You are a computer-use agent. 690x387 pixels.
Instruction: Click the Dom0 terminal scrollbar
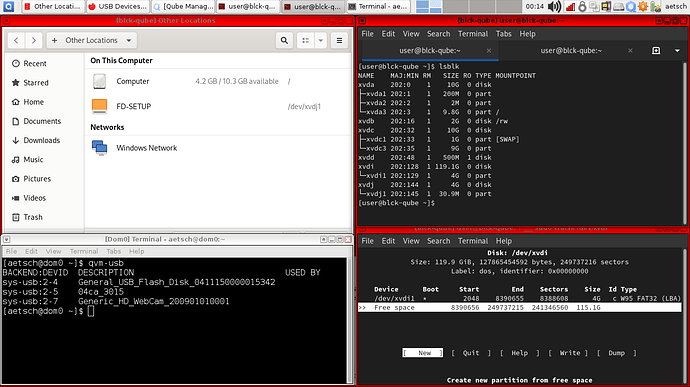click(x=350, y=321)
